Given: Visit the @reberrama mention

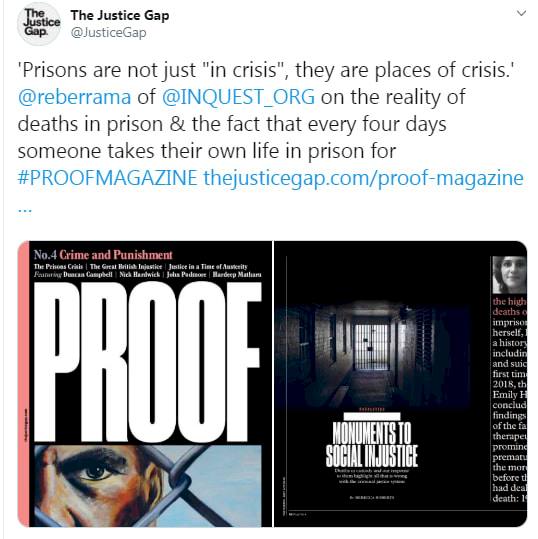Looking at the screenshot, I should click(74, 97).
